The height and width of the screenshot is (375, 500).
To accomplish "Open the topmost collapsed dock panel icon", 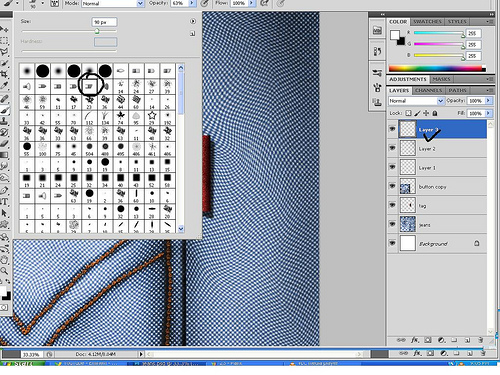I will coord(377,31).
